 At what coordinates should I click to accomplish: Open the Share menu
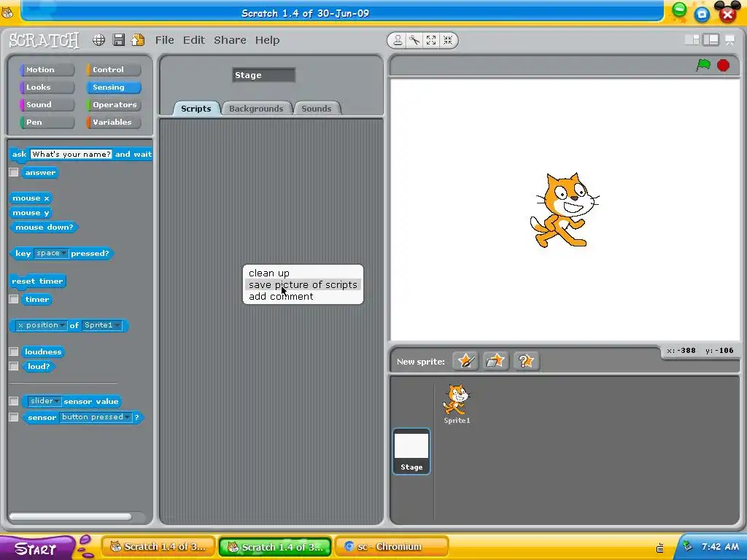click(230, 40)
